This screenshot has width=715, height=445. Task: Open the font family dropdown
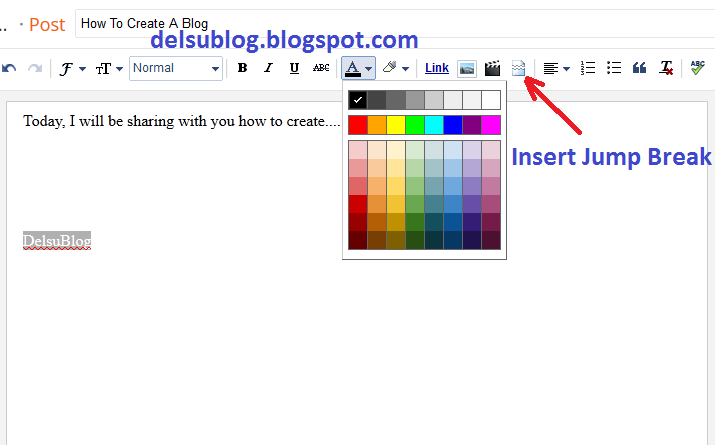click(x=71, y=68)
